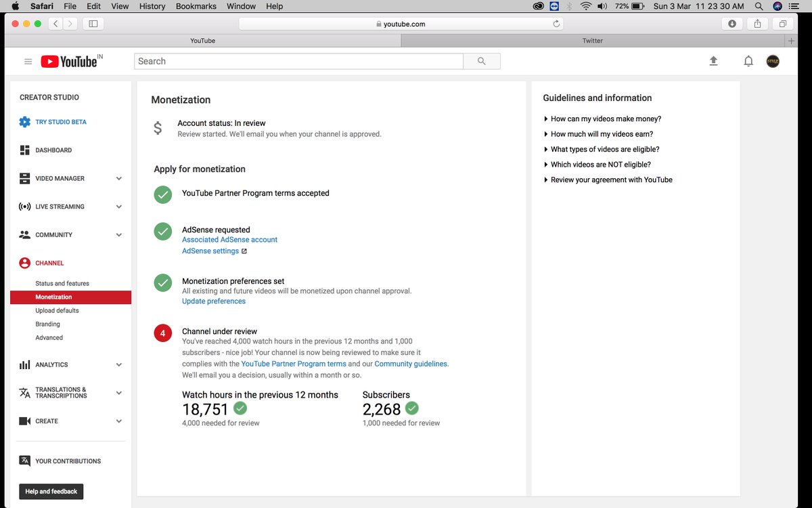The height and width of the screenshot is (508, 812).
Task: Open the notifications bell
Action: point(748,61)
